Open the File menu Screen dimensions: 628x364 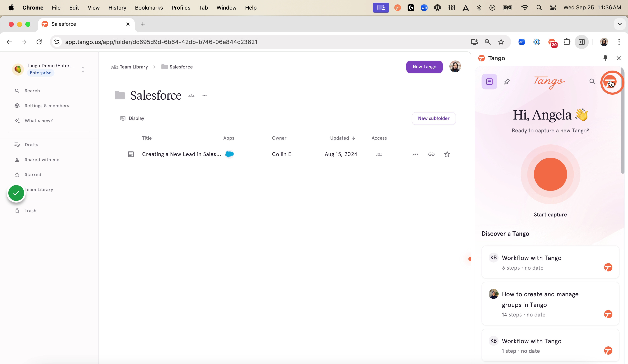(x=56, y=8)
